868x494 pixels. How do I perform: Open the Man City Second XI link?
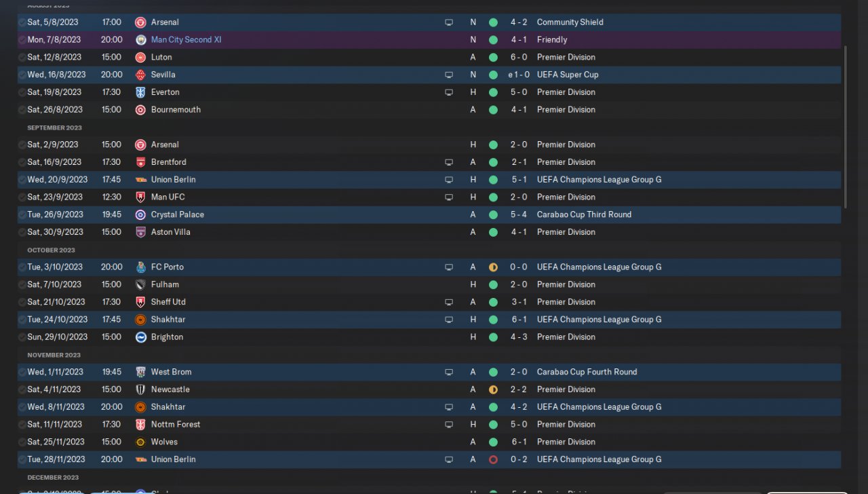coord(186,40)
